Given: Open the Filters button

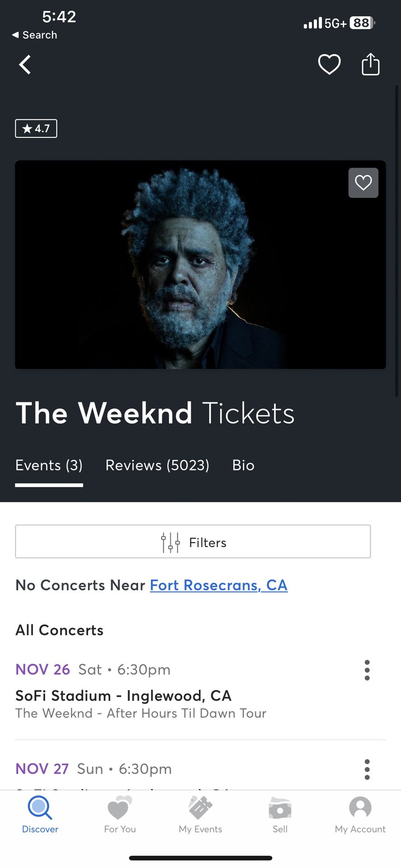Looking at the screenshot, I should click(x=193, y=542).
